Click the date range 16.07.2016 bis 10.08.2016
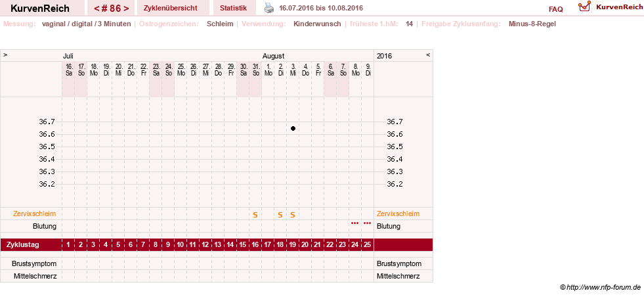This screenshot has width=644, height=295. coord(321,8)
